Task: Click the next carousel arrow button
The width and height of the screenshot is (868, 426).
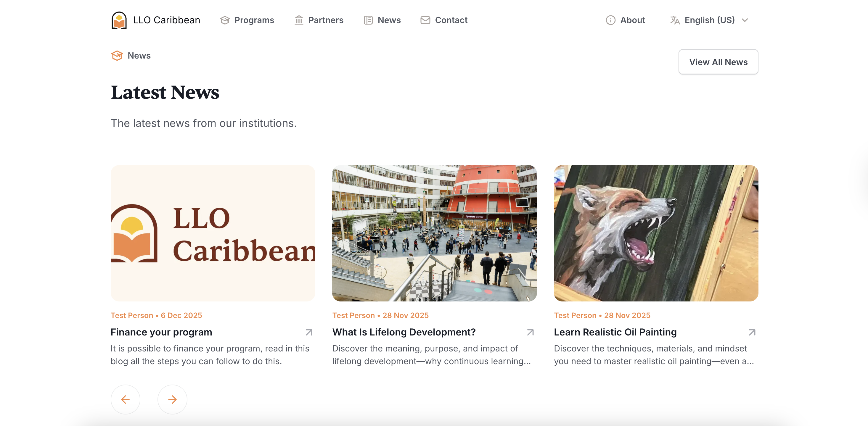Action: click(x=172, y=399)
